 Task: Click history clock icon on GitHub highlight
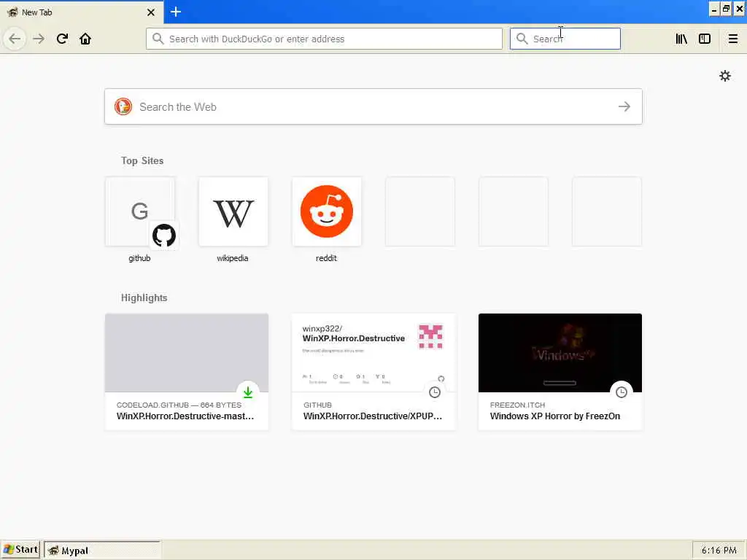pos(435,392)
